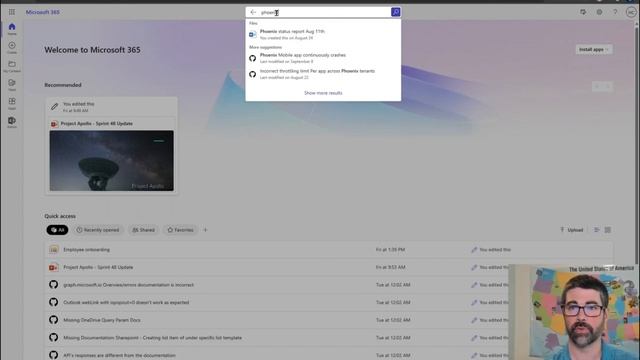Image resolution: width=640 pixels, height=360 pixels.
Task: Open Missing OneDrive Query Param Docs item
Action: pos(102,320)
